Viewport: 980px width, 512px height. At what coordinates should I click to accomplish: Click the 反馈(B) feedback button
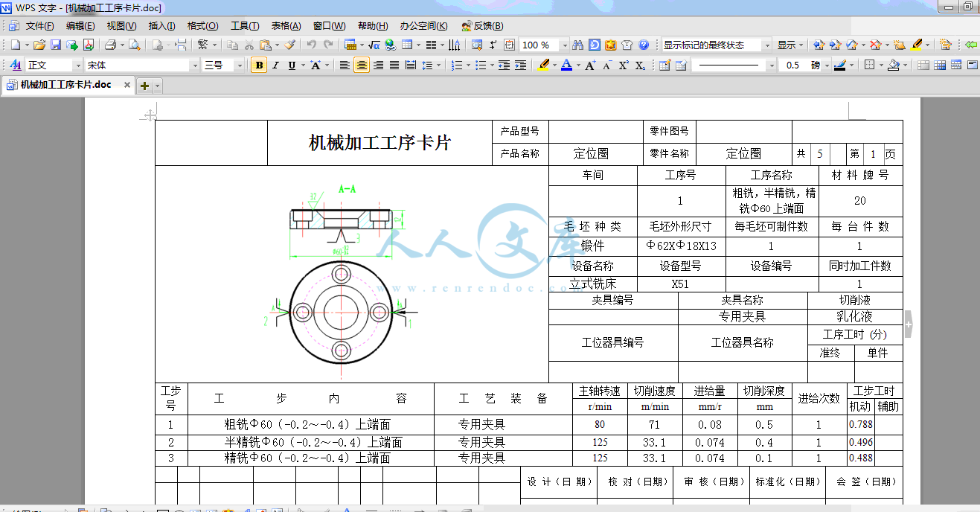click(483, 25)
